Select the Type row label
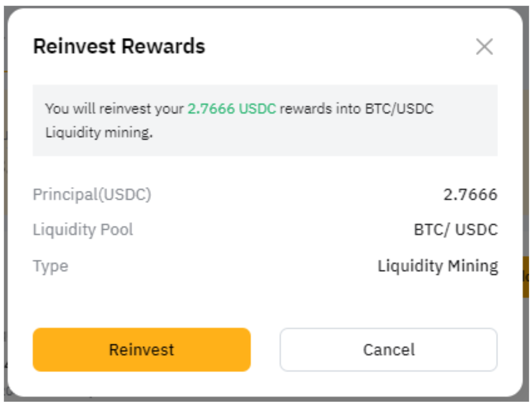This screenshot has height=405, width=532. point(51,266)
